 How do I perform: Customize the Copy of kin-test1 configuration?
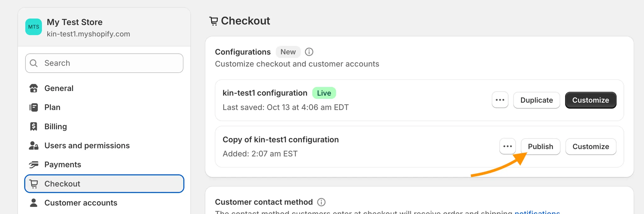[591, 147]
